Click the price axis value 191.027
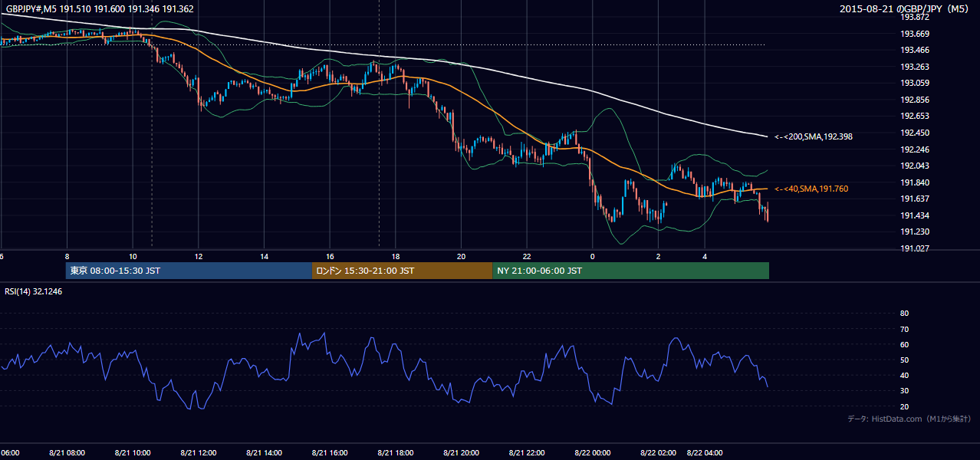Image resolution: width=980 pixels, height=460 pixels. click(x=916, y=248)
